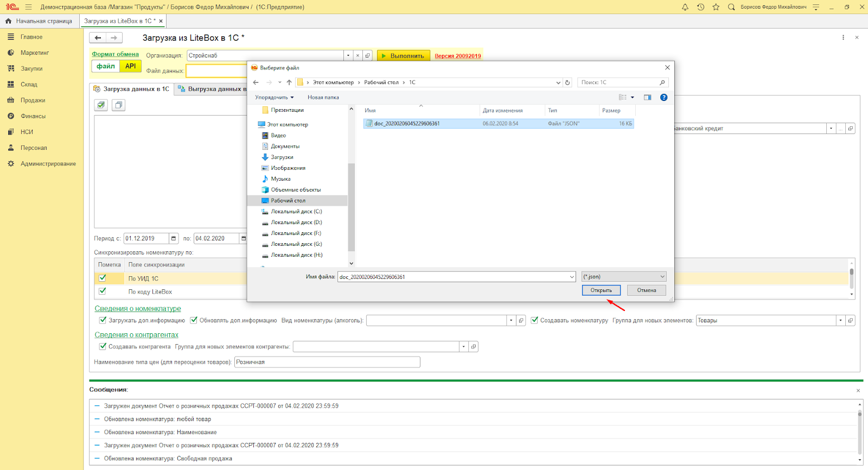868x470 pixels.
Task: Expand the Имя файла combo box arrow
Action: click(572, 277)
